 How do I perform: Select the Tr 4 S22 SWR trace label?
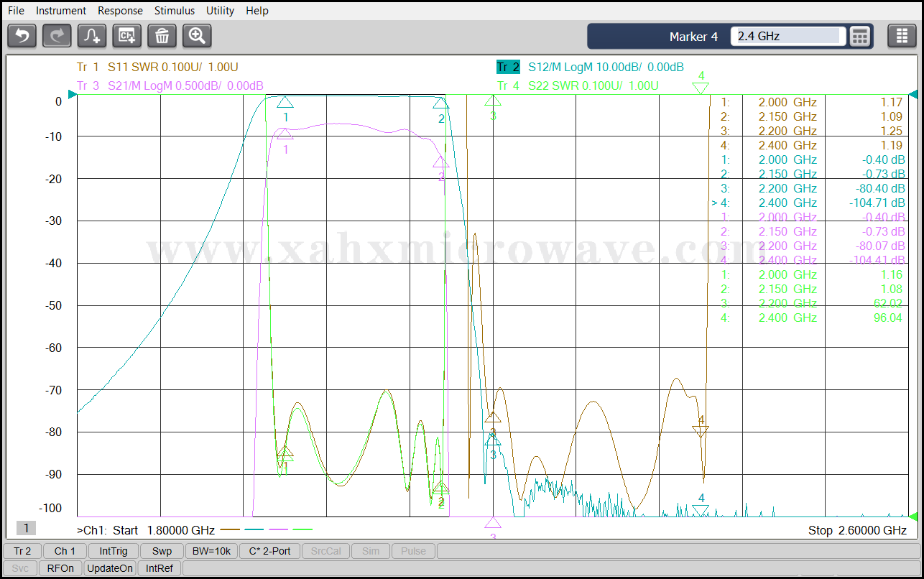pos(578,85)
